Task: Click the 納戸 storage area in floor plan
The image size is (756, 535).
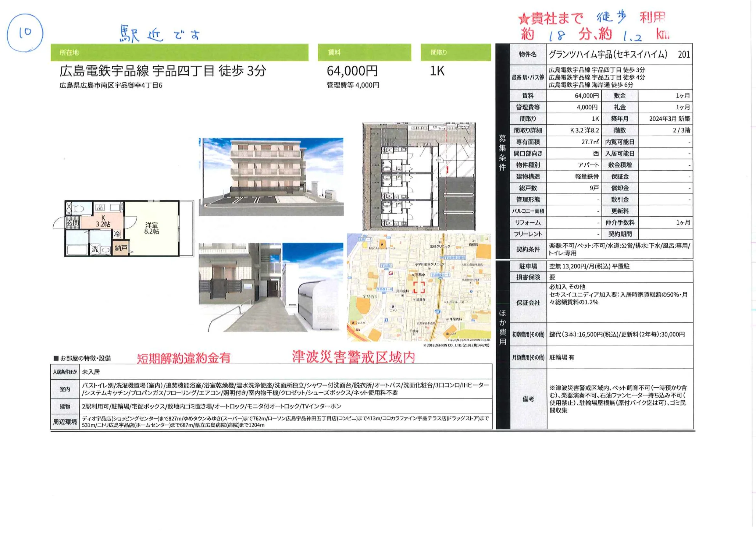Action: click(x=121, y=248)
